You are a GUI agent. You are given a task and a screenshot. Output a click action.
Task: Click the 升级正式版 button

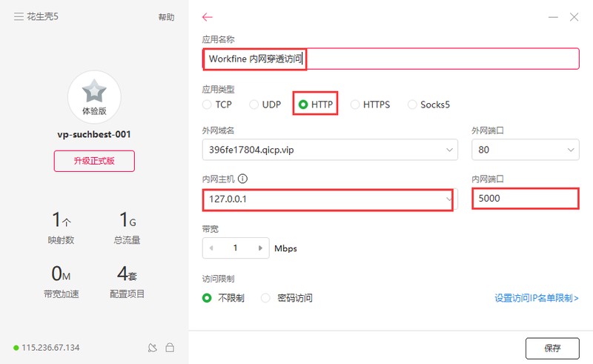tap(94, 161)
